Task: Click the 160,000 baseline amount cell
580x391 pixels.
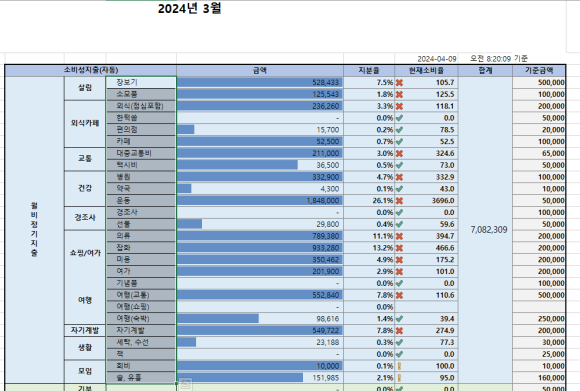Action: 539,378
